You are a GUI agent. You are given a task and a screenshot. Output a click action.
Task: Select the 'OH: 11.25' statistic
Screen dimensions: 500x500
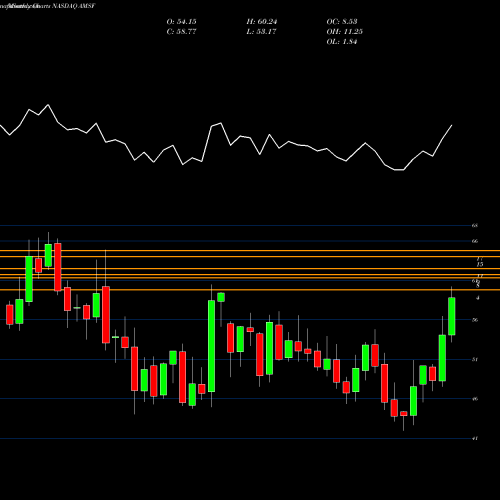click(x=344, y=32)
